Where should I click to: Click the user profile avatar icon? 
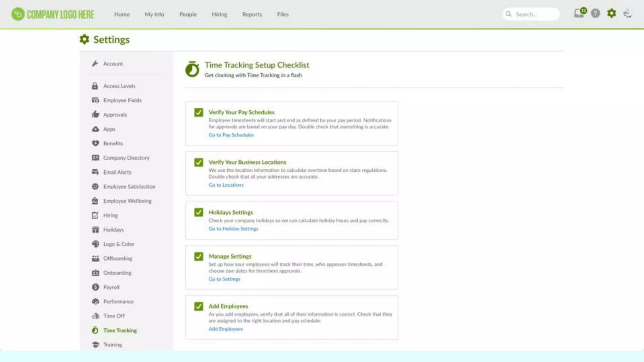(x=627, y=14)
